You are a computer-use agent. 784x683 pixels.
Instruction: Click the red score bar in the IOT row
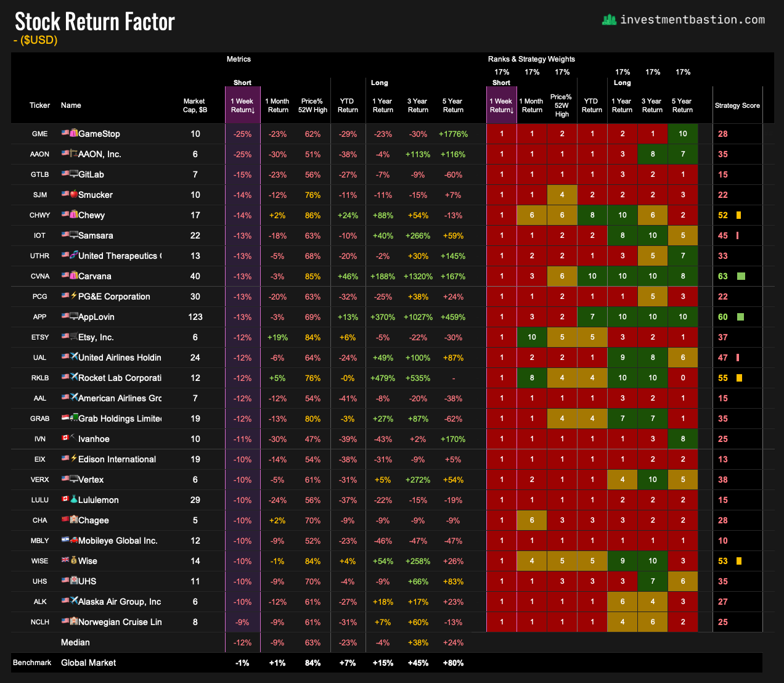pos(737,235)
